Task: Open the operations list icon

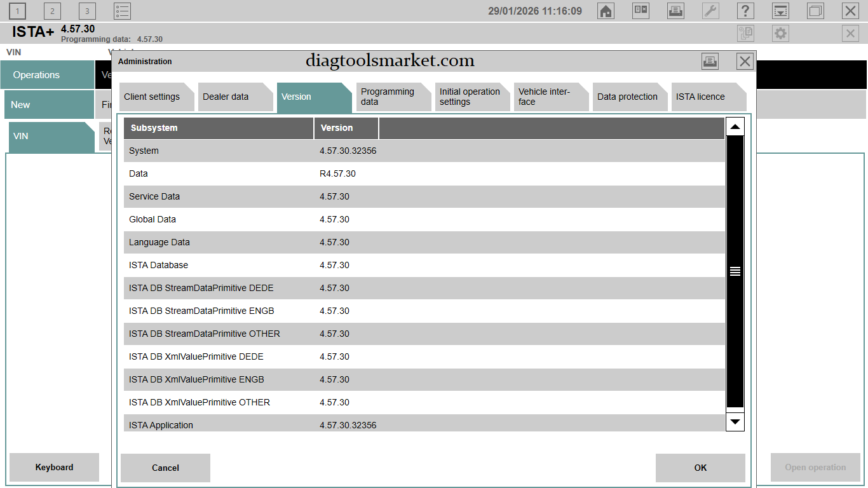Action: (x=122, y=11)
